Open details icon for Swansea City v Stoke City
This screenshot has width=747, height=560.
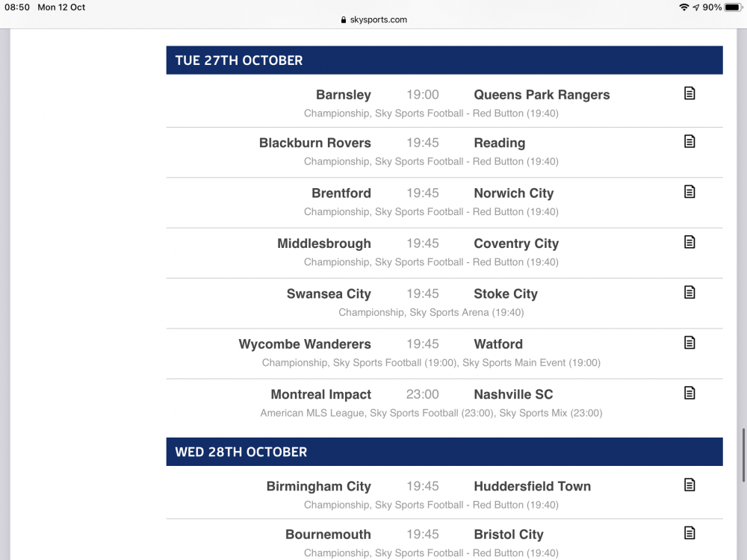point(689,292)
